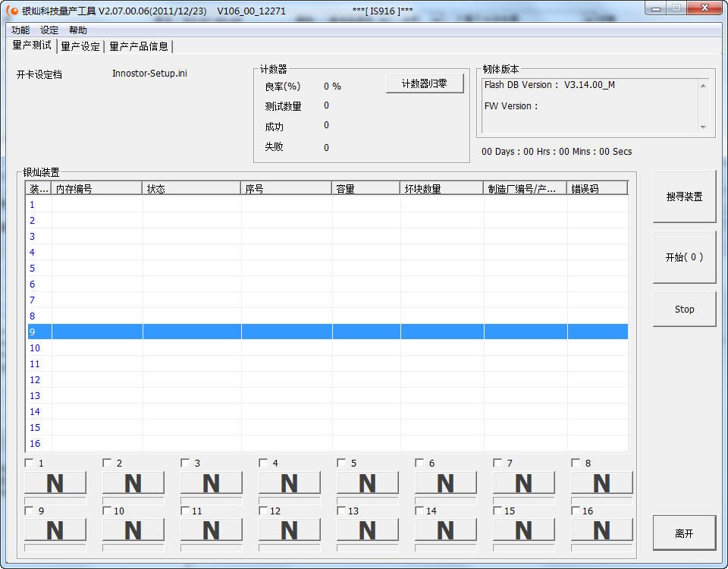Reset counters with 计数器归零 button
Screen dimensions: 728x569
click(425, 83)
